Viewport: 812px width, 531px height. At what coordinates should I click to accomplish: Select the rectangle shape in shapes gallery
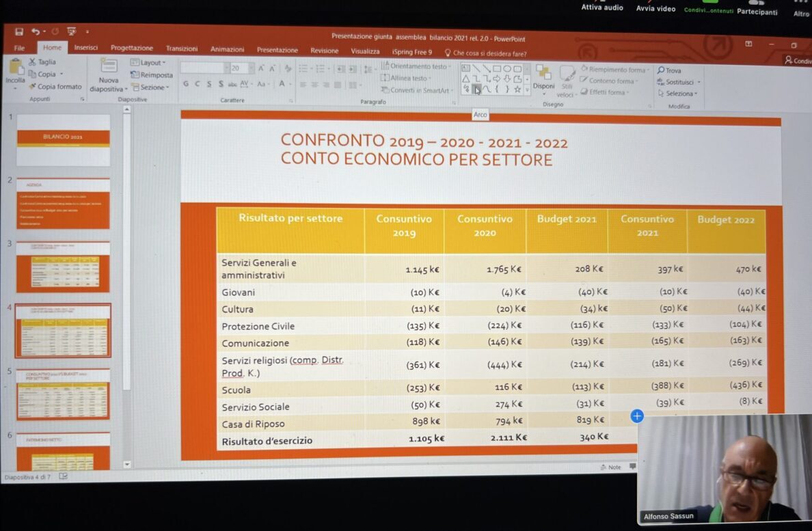coord(497,68)
